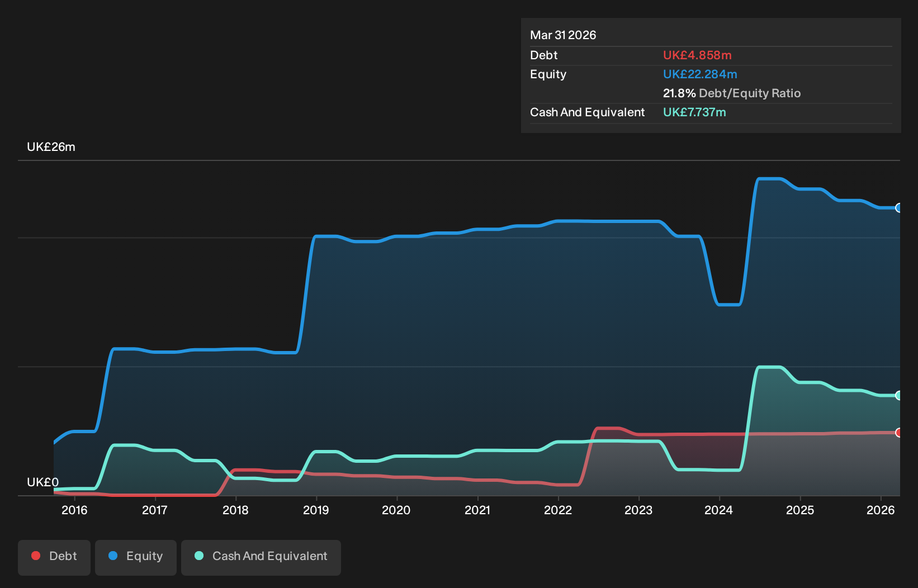
Task: Click the 2024 axis label
Action: (x=719, y=510)
